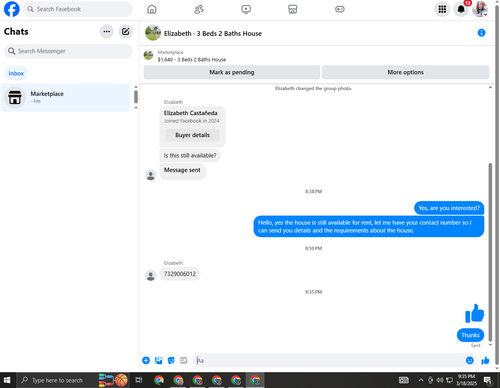Viewport: 500px width, 388px height.
Task: Open the $1,640 listing thumbnail
Action: click(x=148, y=55)
